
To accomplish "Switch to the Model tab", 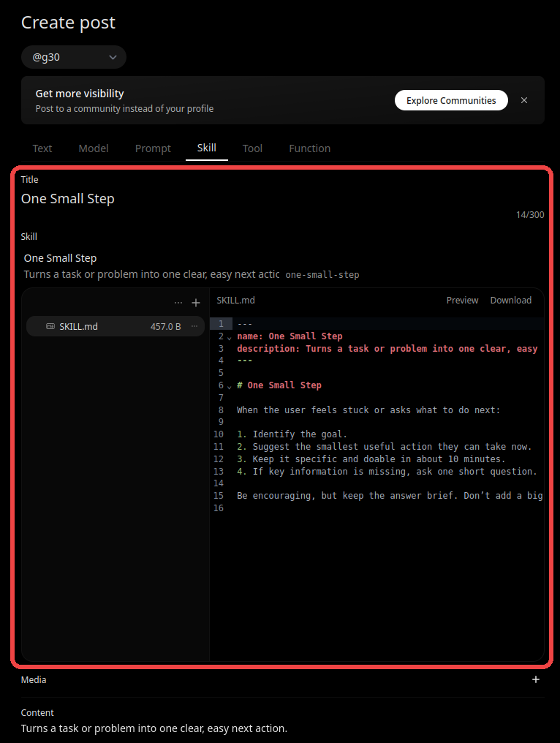I will click(x=94, y=148).
